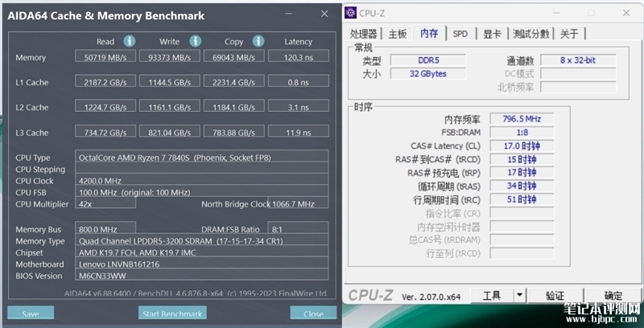This screenshot has width=644, height=328.
Task: Click the 大小 field showing 32 GBytes
Action: (428, 74)
